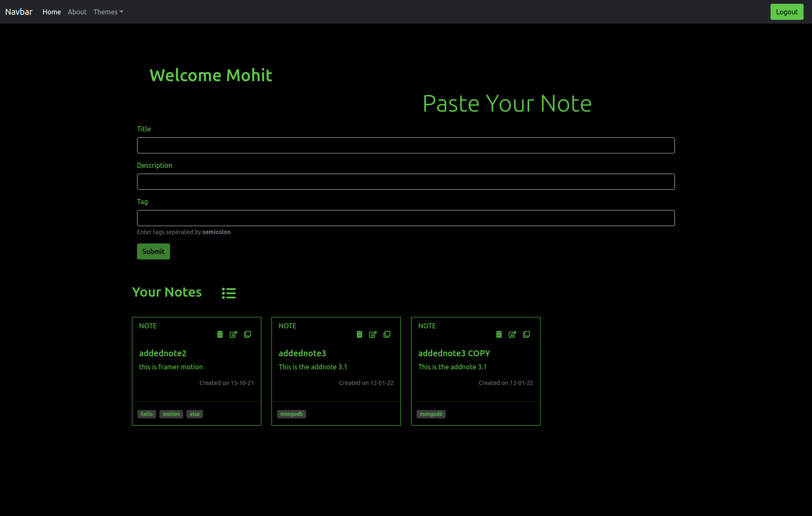Copy the addednote2 note
This screenshot has height=516, width=812.
[x=247, y=334]
